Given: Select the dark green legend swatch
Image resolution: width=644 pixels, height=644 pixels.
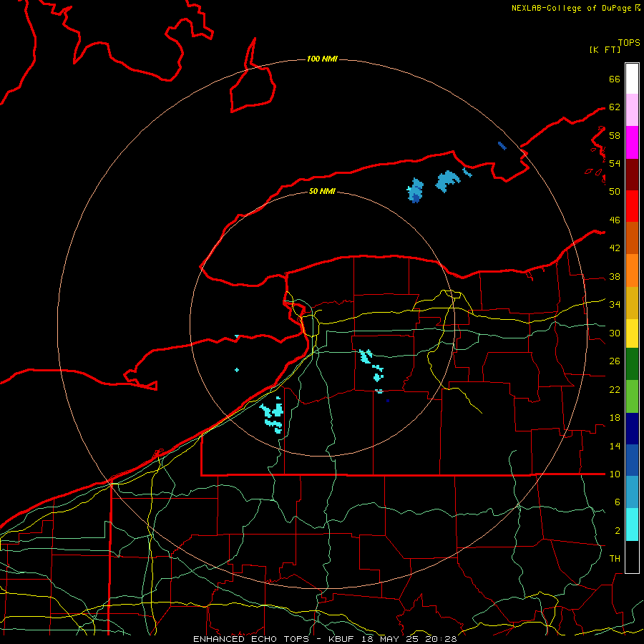Looking at the screenshot, I should click(632, 364).
